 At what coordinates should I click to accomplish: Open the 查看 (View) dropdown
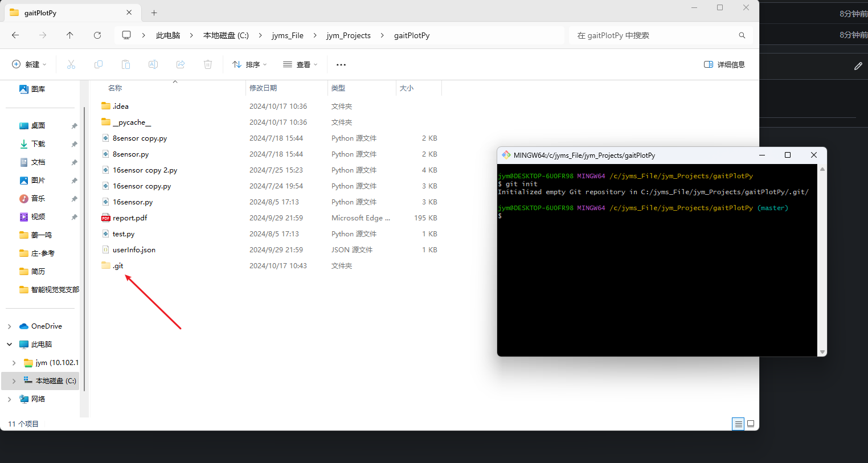click(x=300, y=64)
